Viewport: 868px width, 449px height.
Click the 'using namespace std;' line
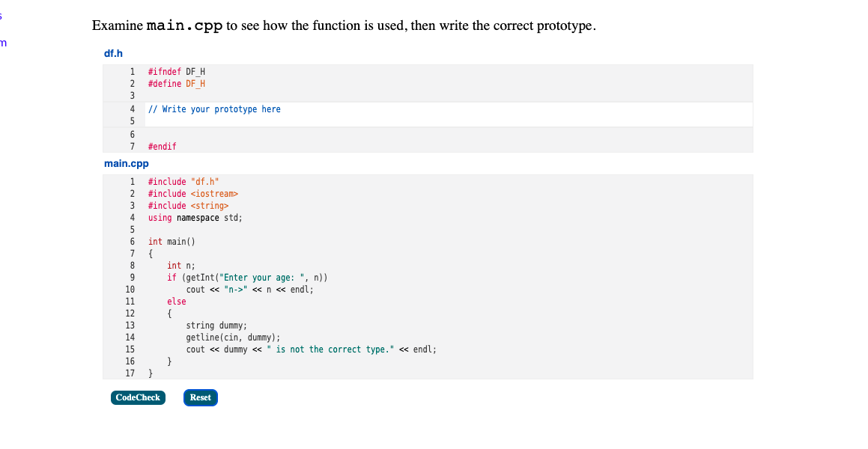(195, 218)
